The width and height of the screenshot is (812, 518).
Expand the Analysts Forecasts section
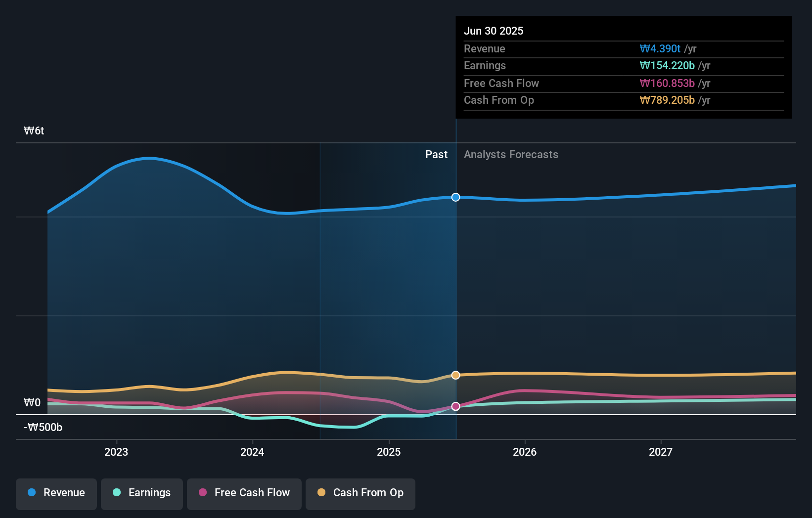[x=511, y=155]
